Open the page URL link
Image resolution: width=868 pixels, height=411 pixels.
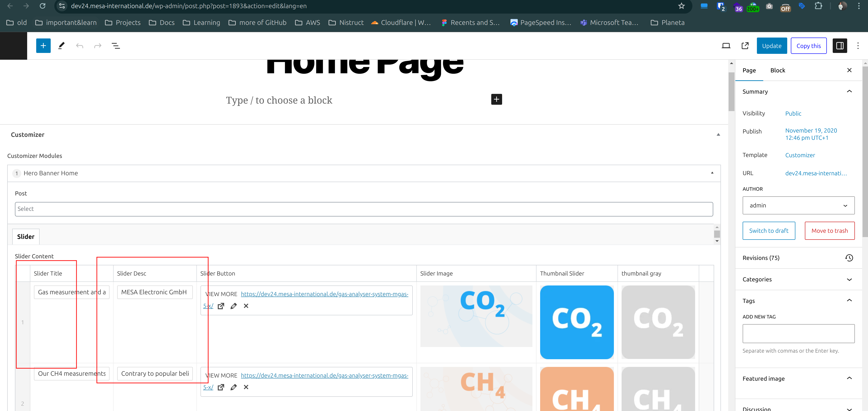click(816, 173)
